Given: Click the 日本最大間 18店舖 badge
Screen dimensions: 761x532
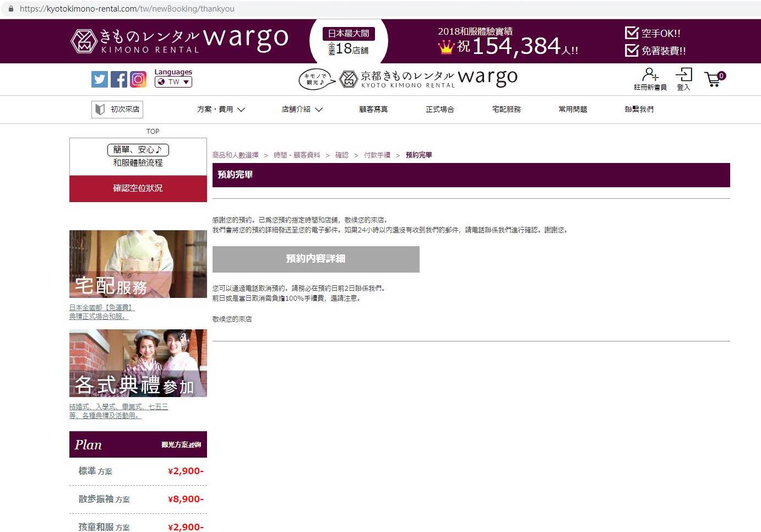Looking at the screenshot, I should click(349, 41).
